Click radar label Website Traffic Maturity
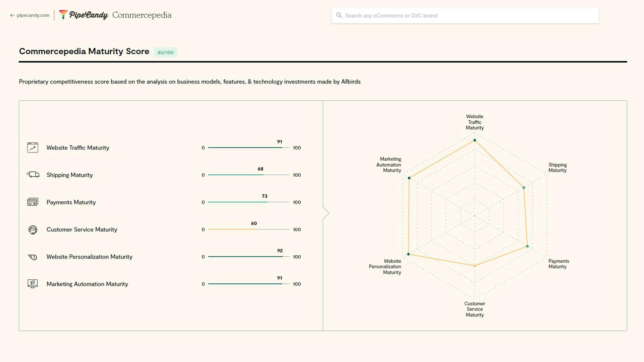The width and height of the screenshot is (644, 362). (475, 122)
